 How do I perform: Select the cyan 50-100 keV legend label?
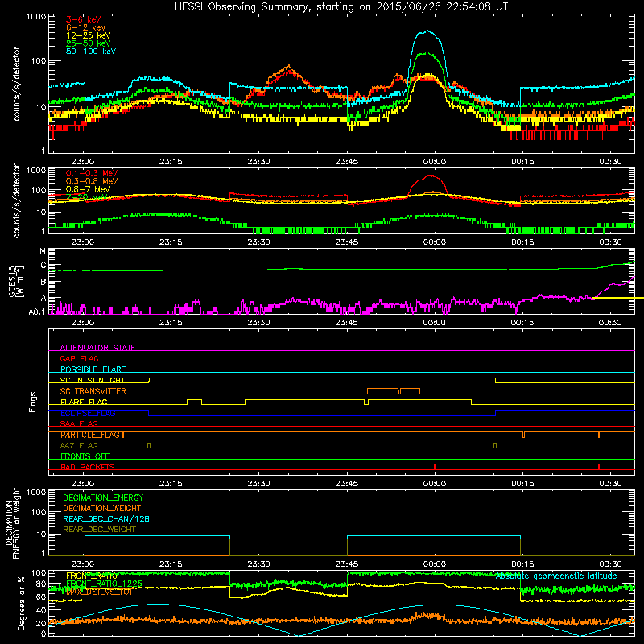(90, 52)
